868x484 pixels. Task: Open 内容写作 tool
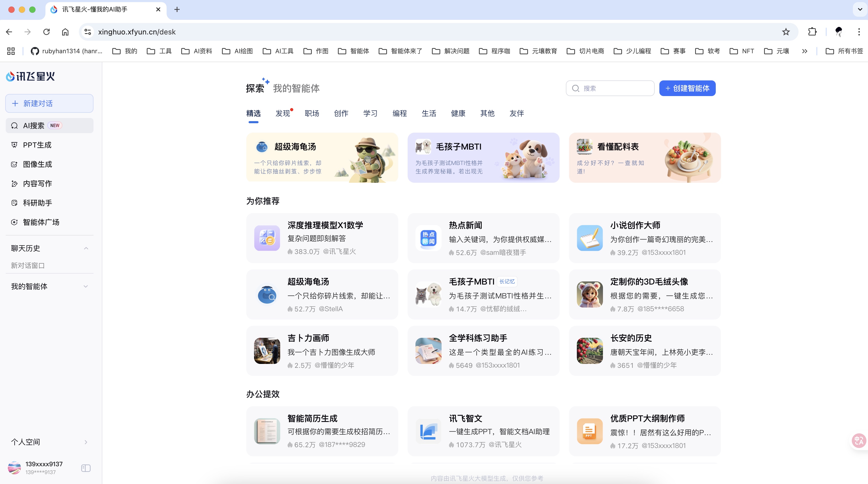click(50, 184)
